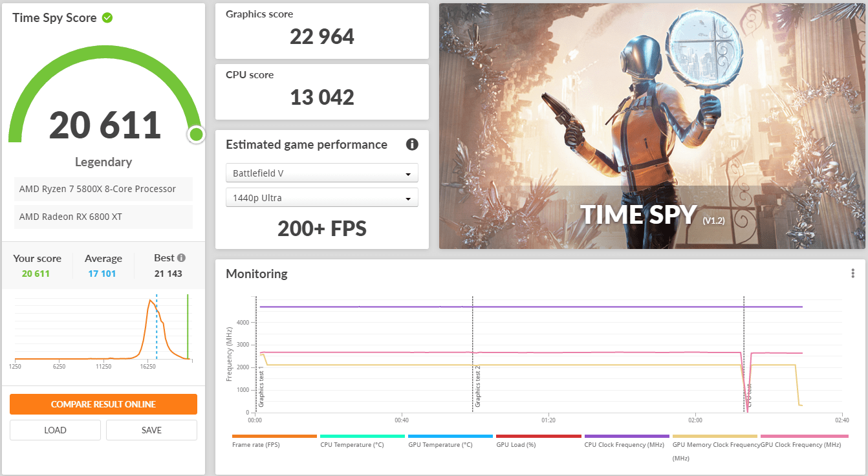Click the Legendary rating label
Image resolution: width=868 pixels, height=476 pixels.
tap(103, 162)
